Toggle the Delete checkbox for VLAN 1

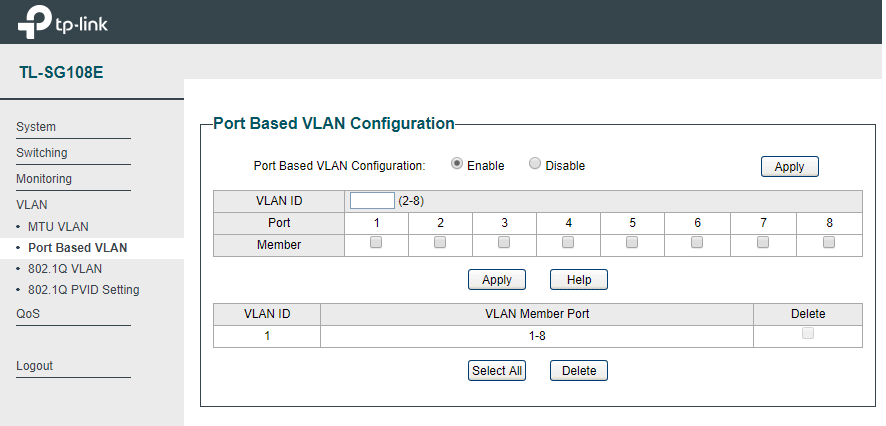click(808, 333)
